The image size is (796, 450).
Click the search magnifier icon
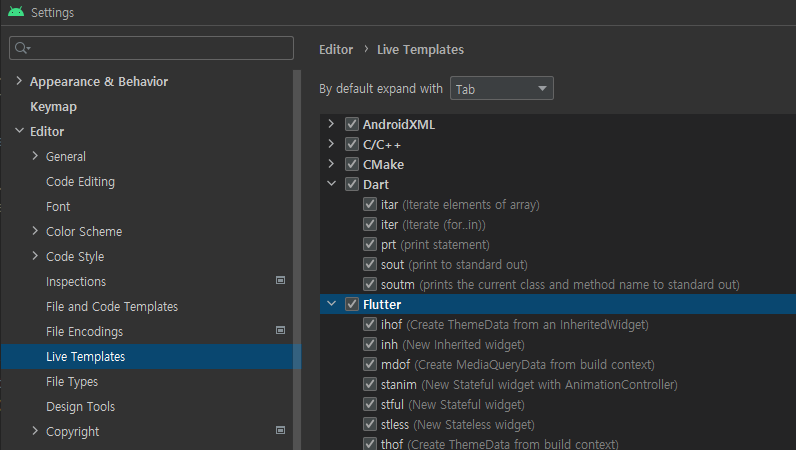tap(21, 48)
